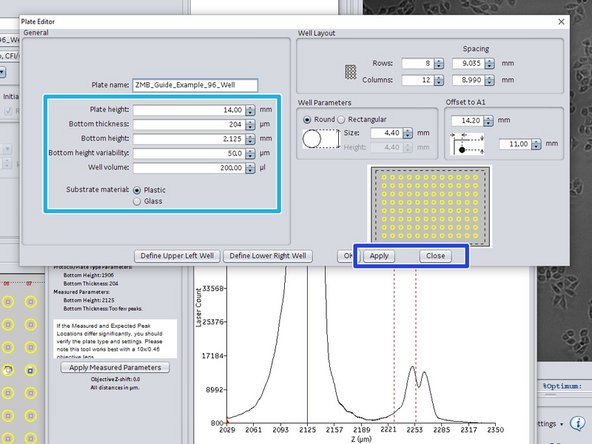Click the Close button in Plate Editor
The image size is (592, 444).
435,256
